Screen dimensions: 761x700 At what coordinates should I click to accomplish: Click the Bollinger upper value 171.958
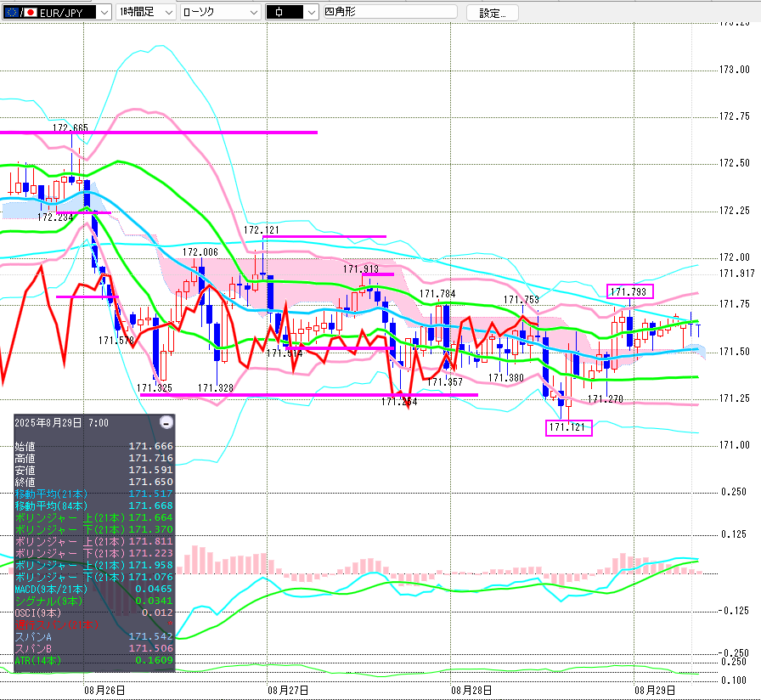150,565
